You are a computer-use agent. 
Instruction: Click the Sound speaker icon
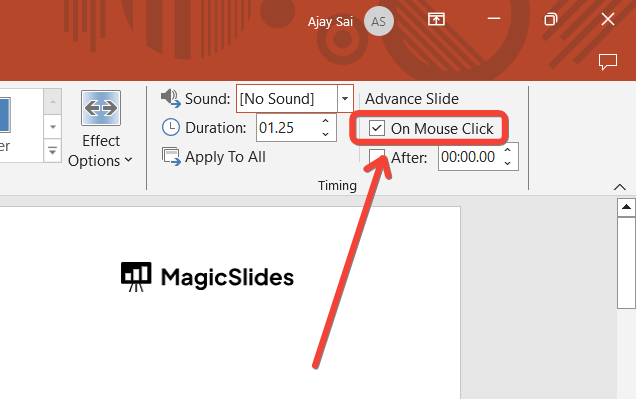click(x=170, y=99)
